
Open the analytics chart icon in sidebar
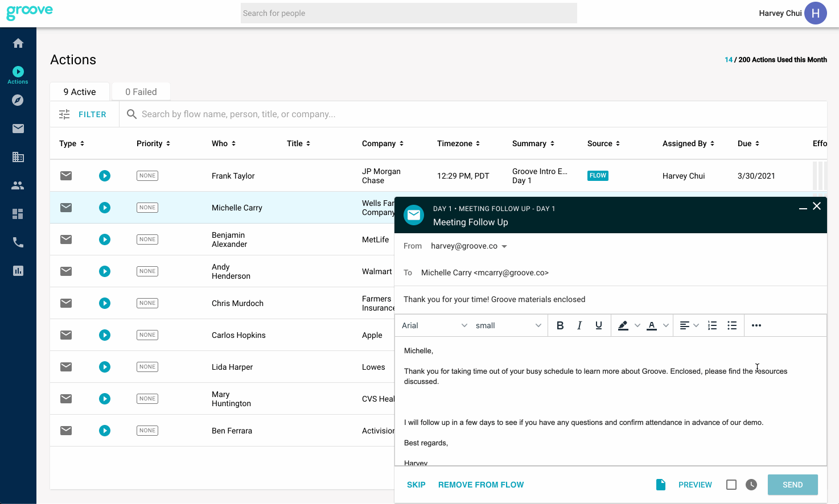coord(18,271)
